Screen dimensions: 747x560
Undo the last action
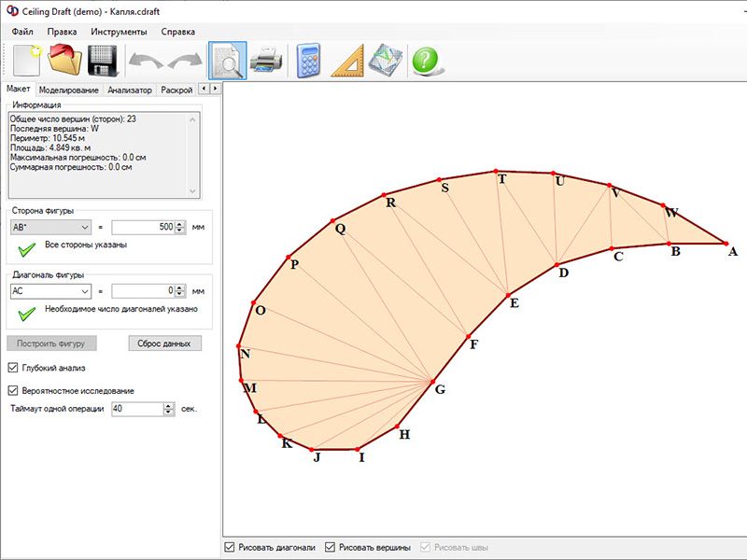pyautogui.click(x=147, y=62)
